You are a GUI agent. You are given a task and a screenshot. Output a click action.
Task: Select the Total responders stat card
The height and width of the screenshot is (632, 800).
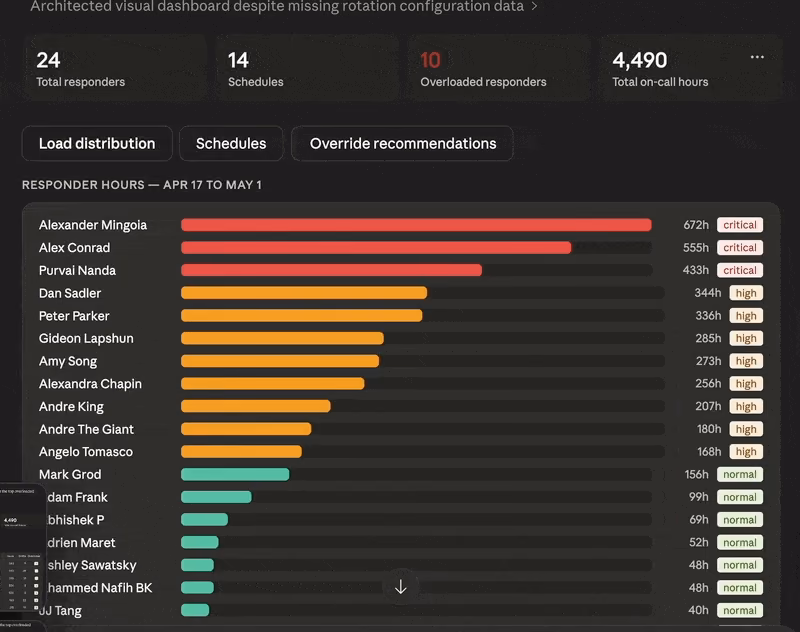coord(115,68)
